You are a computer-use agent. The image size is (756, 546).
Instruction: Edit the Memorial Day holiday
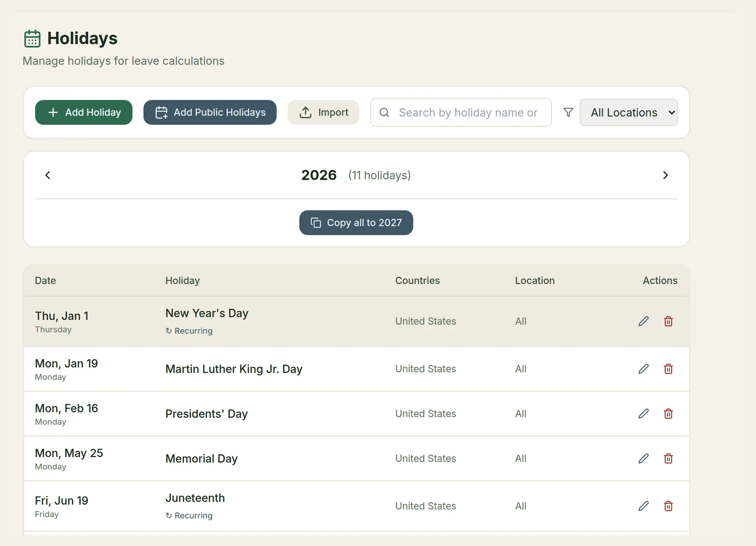click(644, 459)
